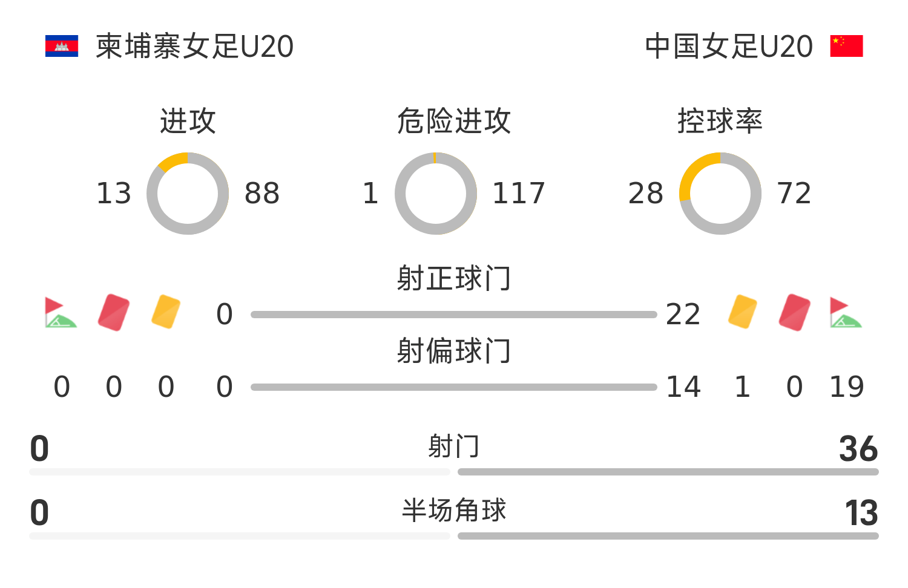908x588 pixels.
Task: Click the 危险进攻 donut chart
Action: pos(436,194)
